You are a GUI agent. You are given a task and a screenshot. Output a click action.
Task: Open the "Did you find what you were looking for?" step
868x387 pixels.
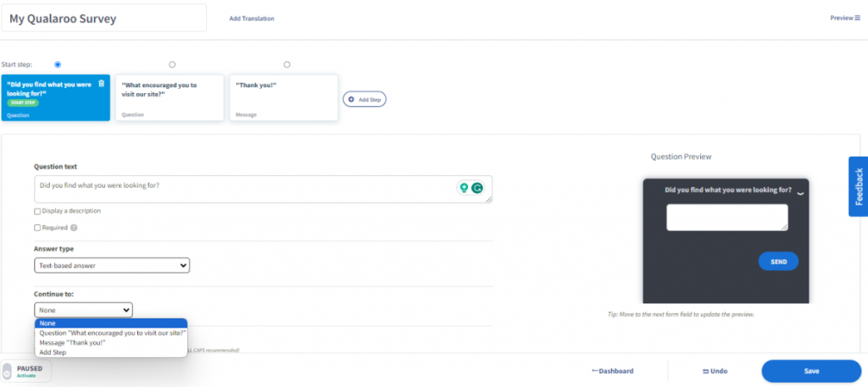click(55, 98)
